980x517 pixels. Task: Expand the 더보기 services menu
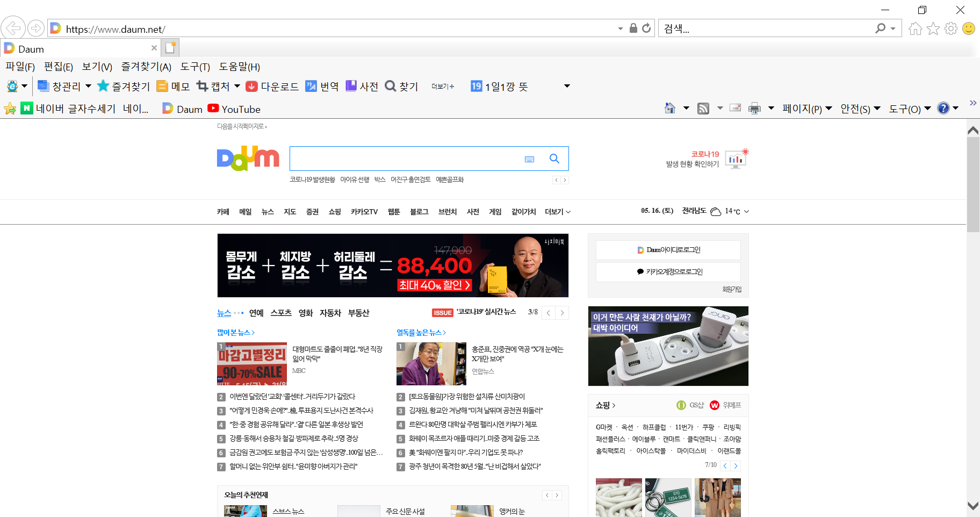coord(558,212)
